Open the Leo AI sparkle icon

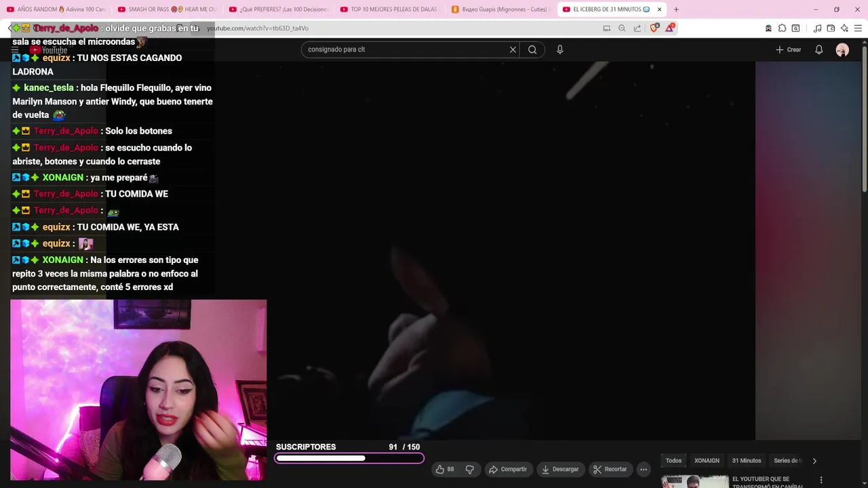click(844, 28)
